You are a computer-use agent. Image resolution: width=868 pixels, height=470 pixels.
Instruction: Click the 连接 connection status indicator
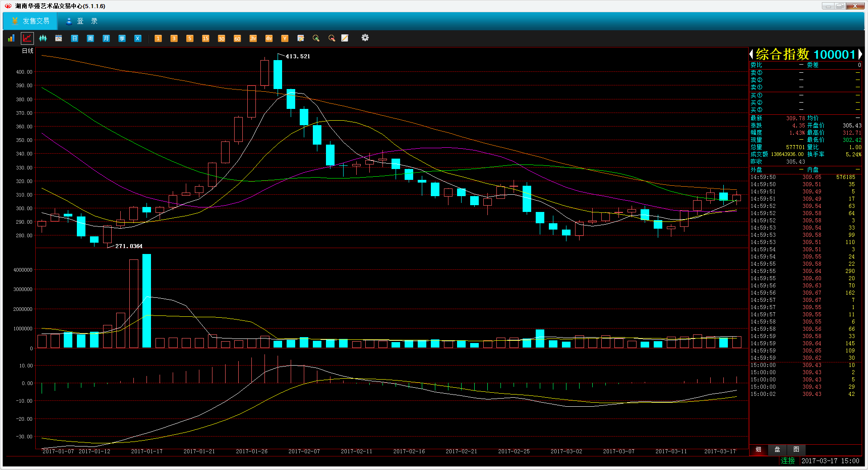pos(788,461)
